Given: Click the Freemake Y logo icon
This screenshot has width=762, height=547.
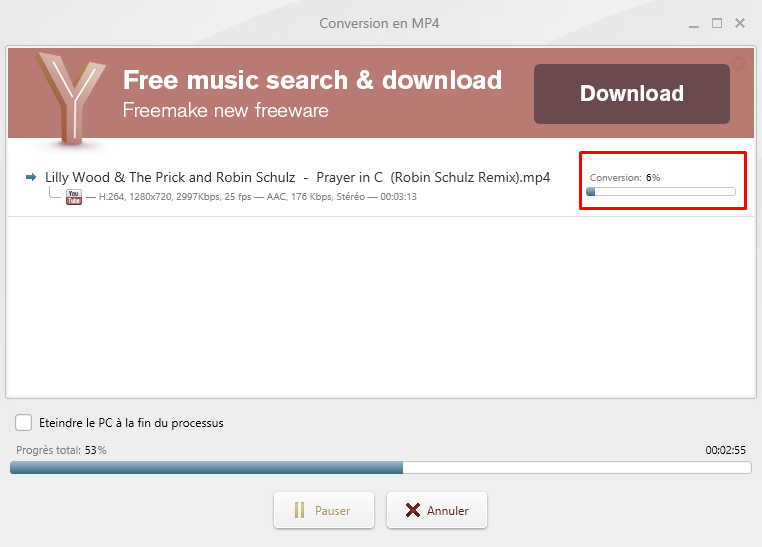Looking at the screenshot, I should click(72, 97).
